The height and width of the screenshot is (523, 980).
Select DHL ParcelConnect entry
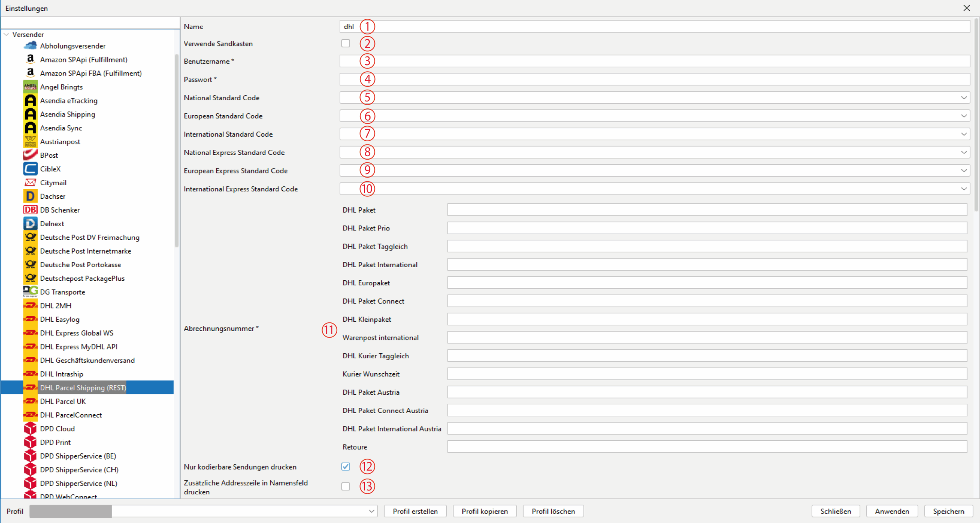[x=71, y=415]
